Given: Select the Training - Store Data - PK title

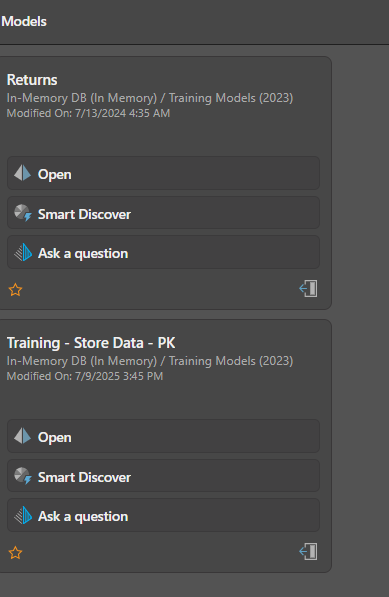Looking at the screenshot, I should click(91, 343).
